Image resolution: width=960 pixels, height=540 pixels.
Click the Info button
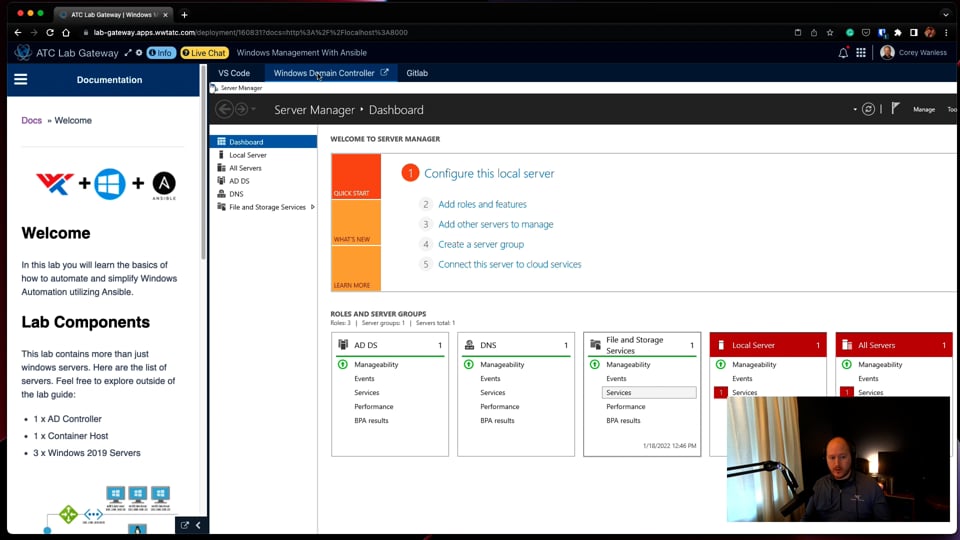pyautogui.click(x=161, y=53)
